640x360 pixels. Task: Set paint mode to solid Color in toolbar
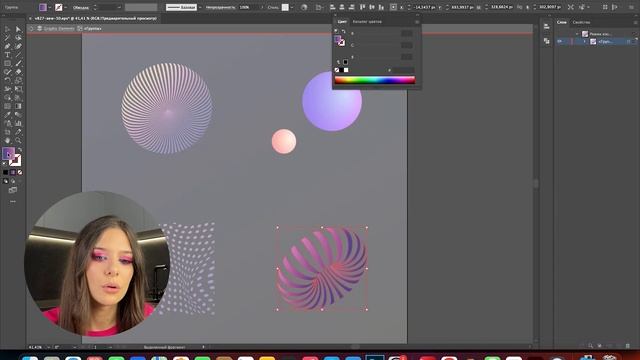coord(5,172)
